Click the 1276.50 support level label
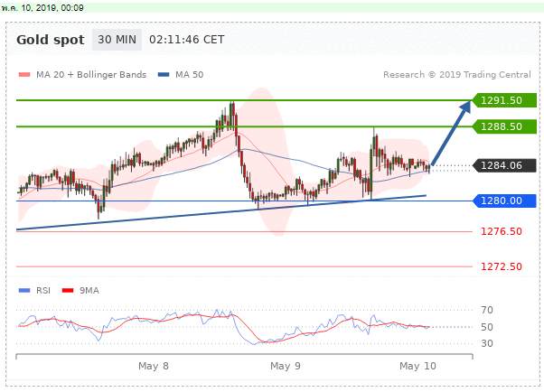The image size is (544, 392). tap(502, 231)
